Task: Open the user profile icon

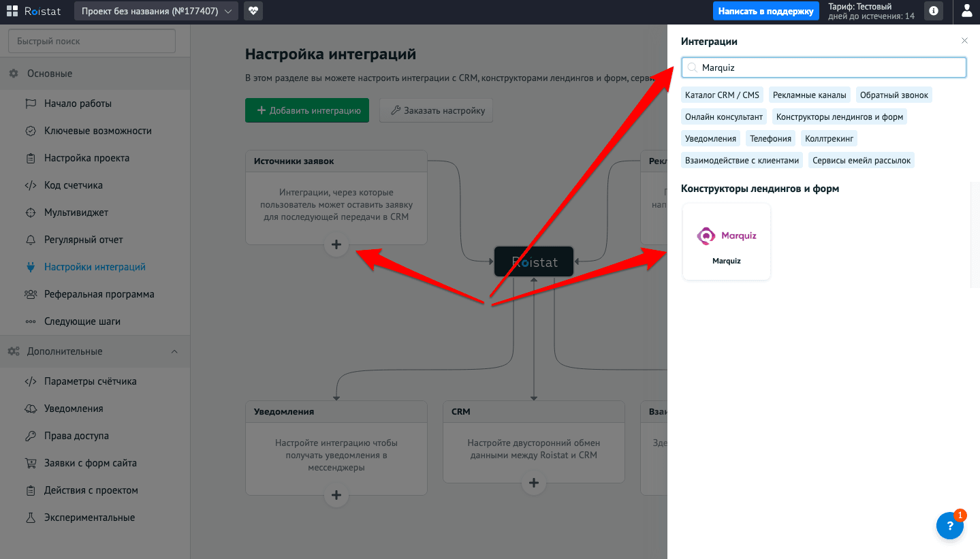Action: tap(966, 11)
